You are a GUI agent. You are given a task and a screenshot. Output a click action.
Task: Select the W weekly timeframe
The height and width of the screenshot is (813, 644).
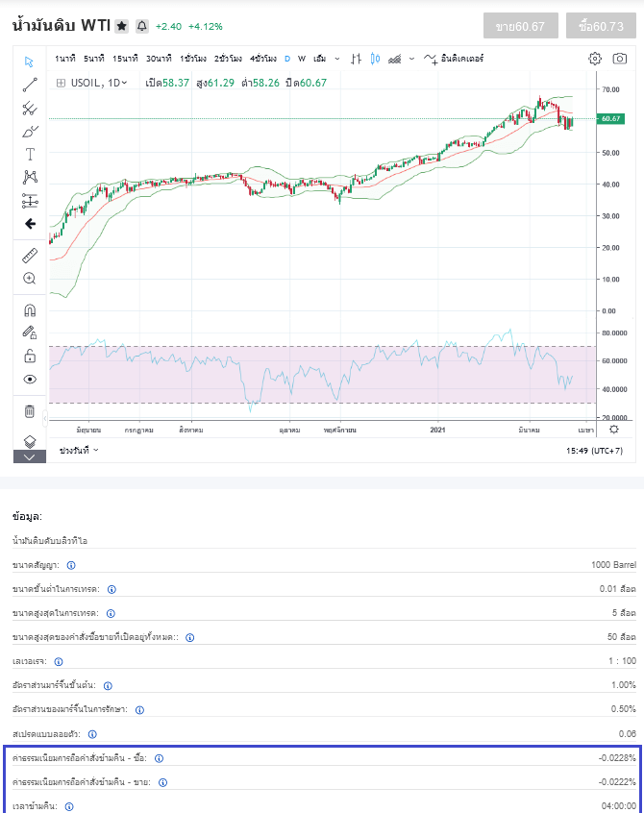coord(302,59)
